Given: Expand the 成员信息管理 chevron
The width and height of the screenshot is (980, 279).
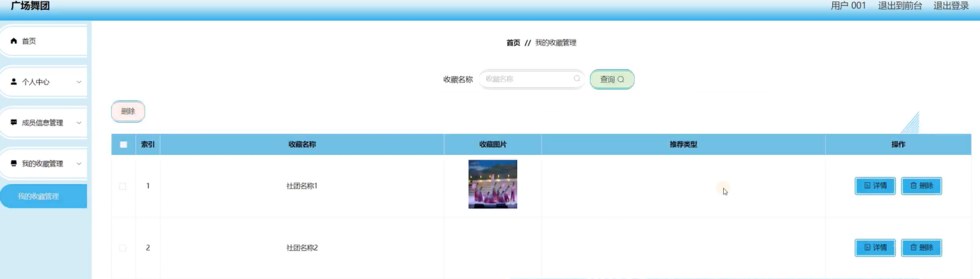Looking at the screenshot, I should click(79, 123).
